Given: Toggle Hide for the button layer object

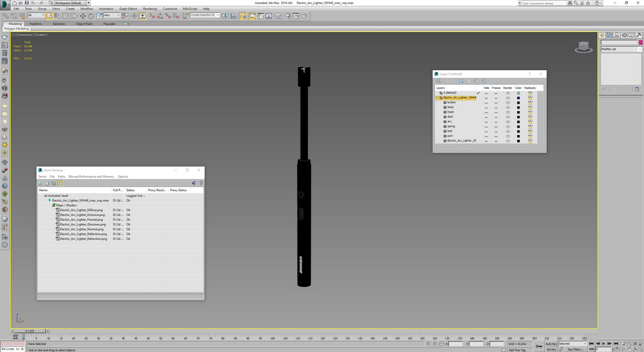Looking at the screenshot, I should (x=486, y=103).
